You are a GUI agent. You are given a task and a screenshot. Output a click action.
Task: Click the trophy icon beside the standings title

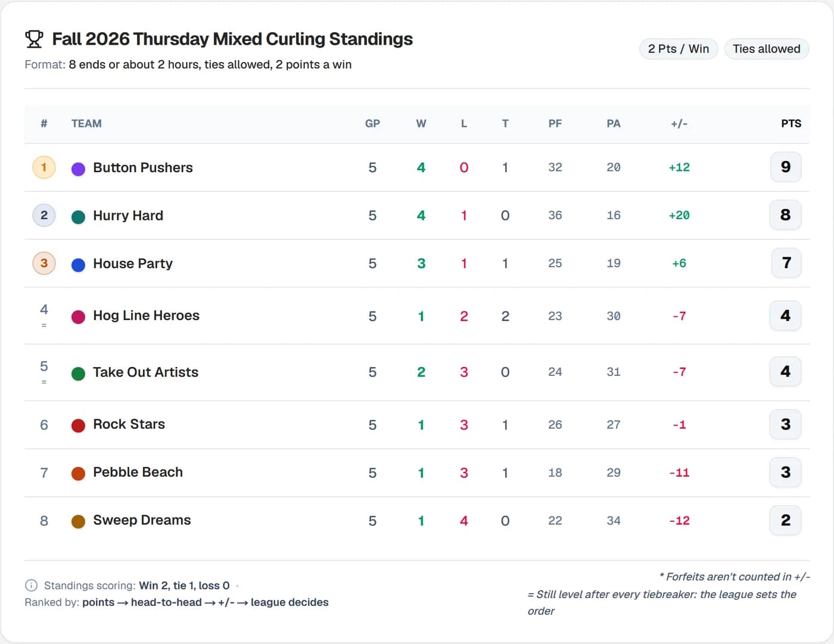click(x=34, y=39)
